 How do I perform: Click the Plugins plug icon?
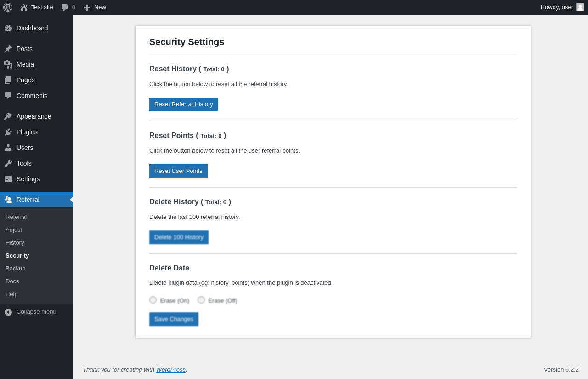[8, 132]
